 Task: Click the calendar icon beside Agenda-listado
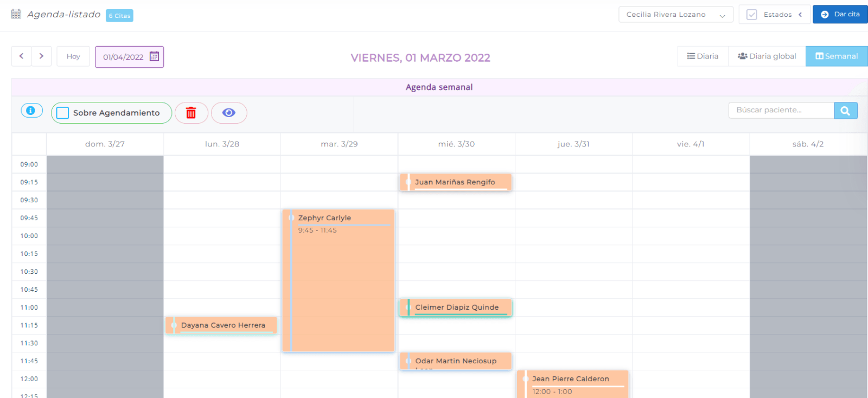pos(16,14)
